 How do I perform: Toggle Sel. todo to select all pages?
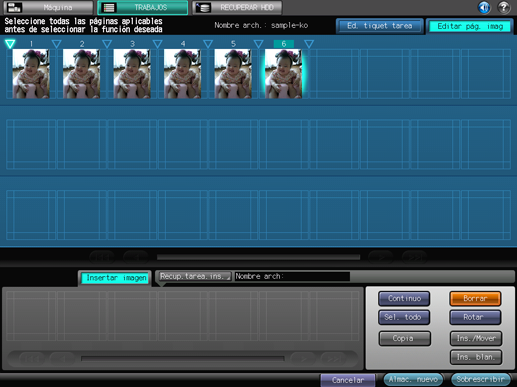point(404,317)
